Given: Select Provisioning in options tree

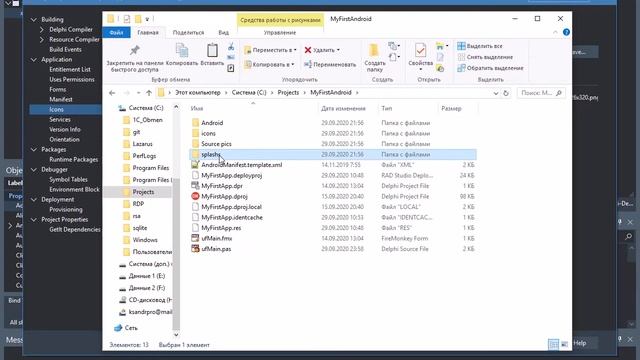Looking at the screenshot, I should 66,209.
